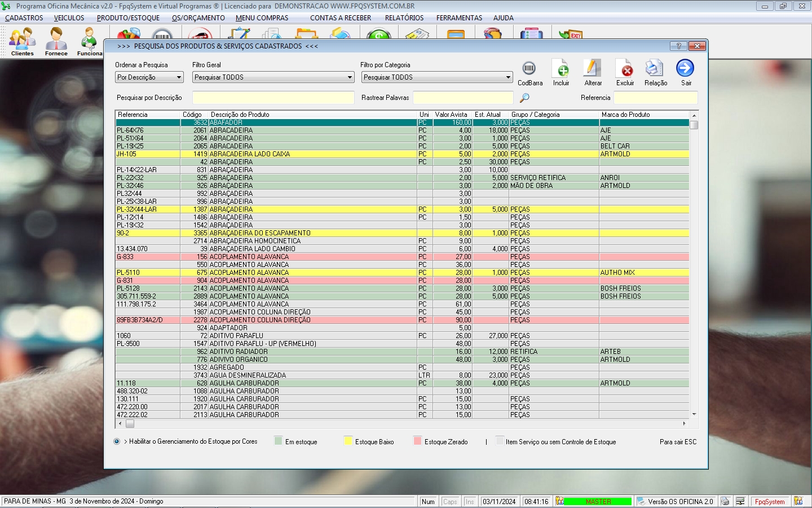Image resolution: width=812 pixels, height=508 pixels.
Task: Open the Fornece suppliers toolbar icon
Action: [56, 41]
